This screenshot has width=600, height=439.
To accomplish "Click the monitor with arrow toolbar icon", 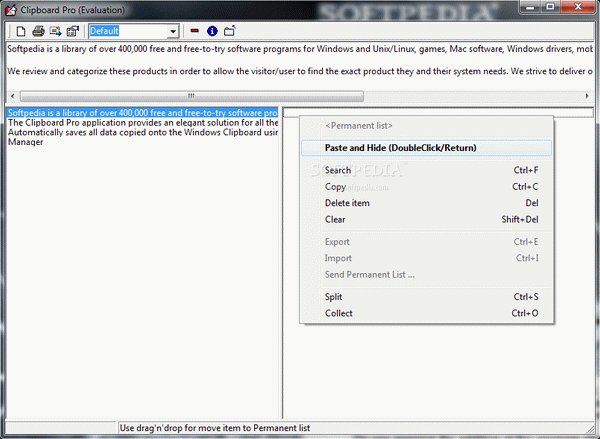I will tap(55, 31).
